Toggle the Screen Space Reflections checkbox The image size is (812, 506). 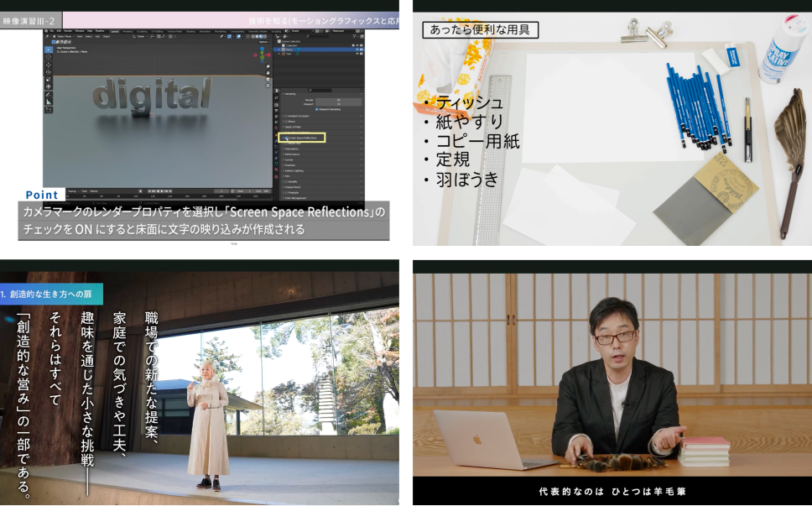click(284, 137)
